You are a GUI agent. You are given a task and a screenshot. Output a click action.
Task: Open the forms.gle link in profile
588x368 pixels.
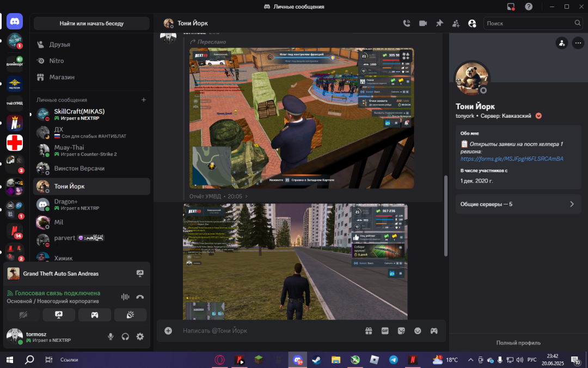512,159
